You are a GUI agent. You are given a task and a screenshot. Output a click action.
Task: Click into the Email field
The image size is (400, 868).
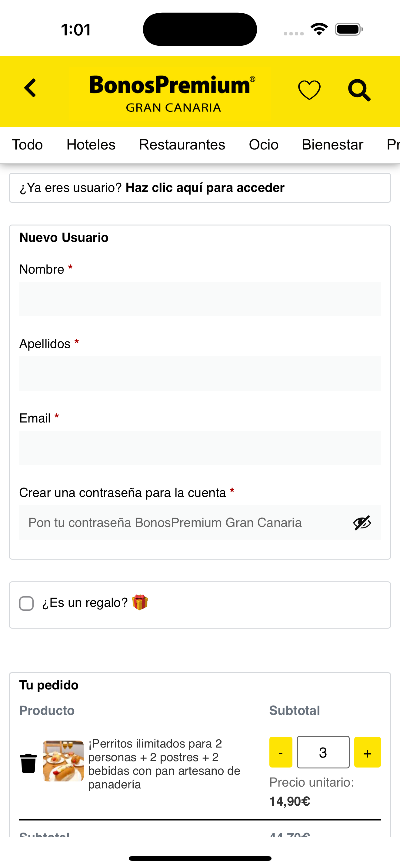(200, 448)
